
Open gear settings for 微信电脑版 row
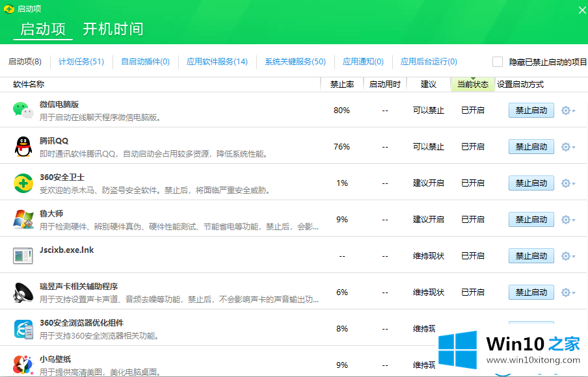point(568,110)
